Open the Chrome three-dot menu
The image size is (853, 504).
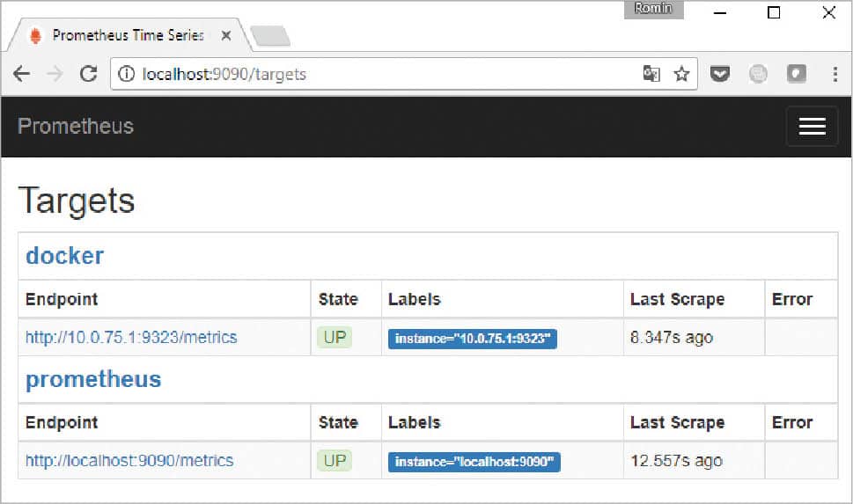pyautogui.click(x=835, y=75)
